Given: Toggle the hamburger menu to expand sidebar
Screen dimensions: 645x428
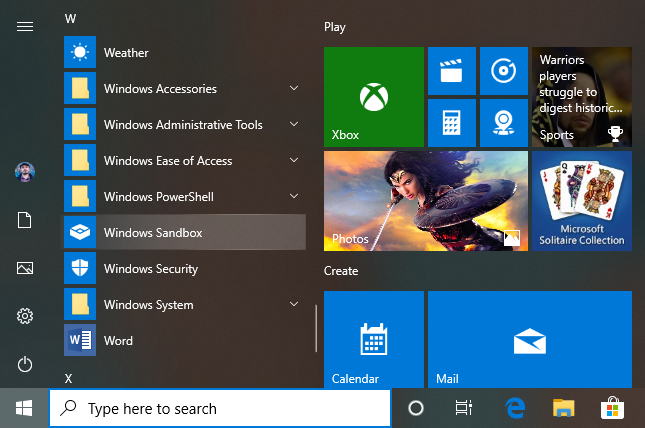Looking at the screenshot, I should click(25, 27).
